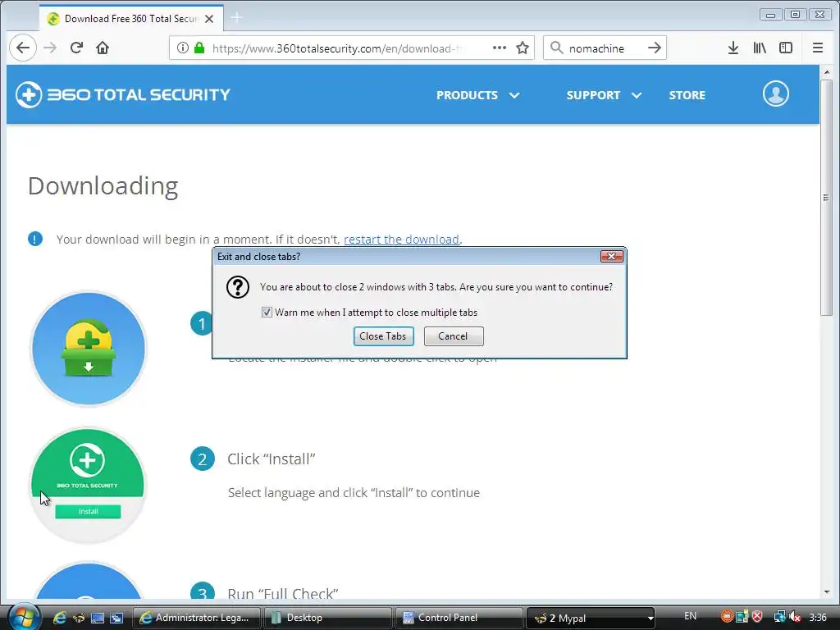Viewport: 840px width, 630px height.
Task: Click the red security alert tray icon
Action: point(757,617)
